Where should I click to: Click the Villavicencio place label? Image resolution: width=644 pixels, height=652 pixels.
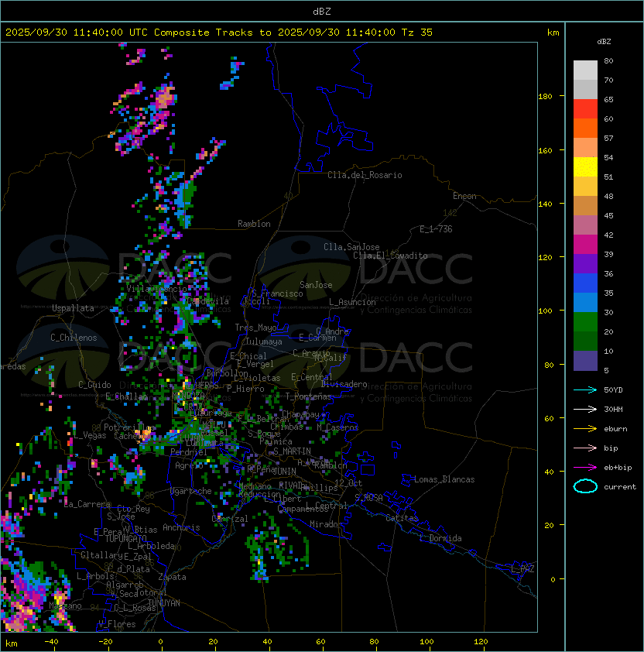pyautogui.click(x=157, y=289)
